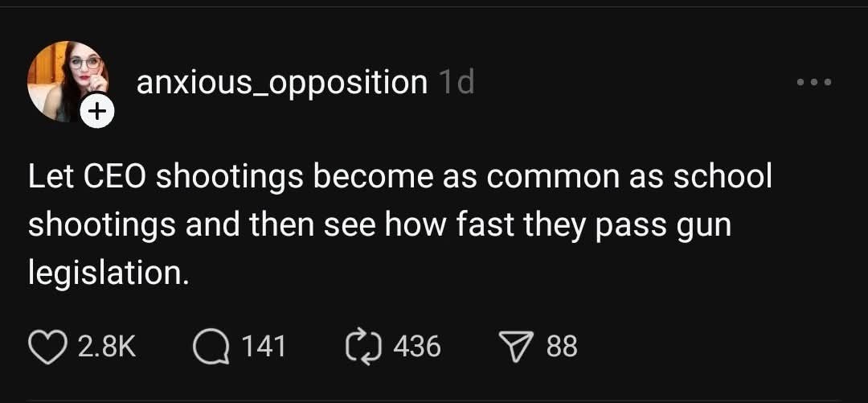The height and width of the screenshot is (403, 868).
Task: Open the anxious_opposition username link
Action: coord(282,83)
